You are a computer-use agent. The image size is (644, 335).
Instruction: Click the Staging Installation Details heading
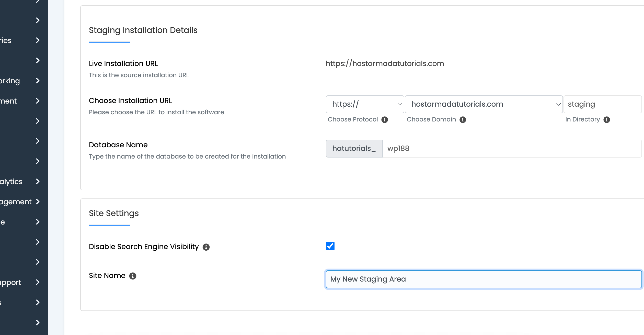(x=143, y=30)
